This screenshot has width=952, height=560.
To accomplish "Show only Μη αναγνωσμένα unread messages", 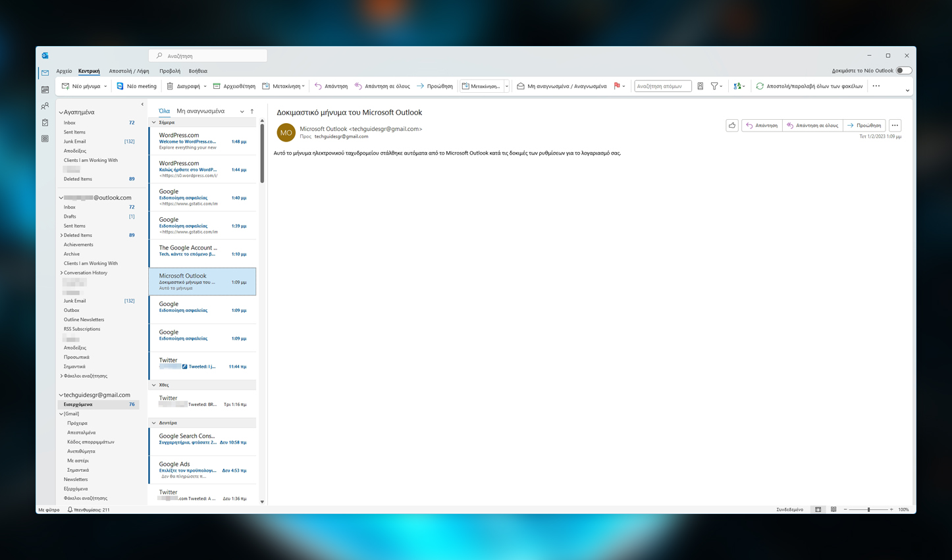I will click(x=200, y=111).
